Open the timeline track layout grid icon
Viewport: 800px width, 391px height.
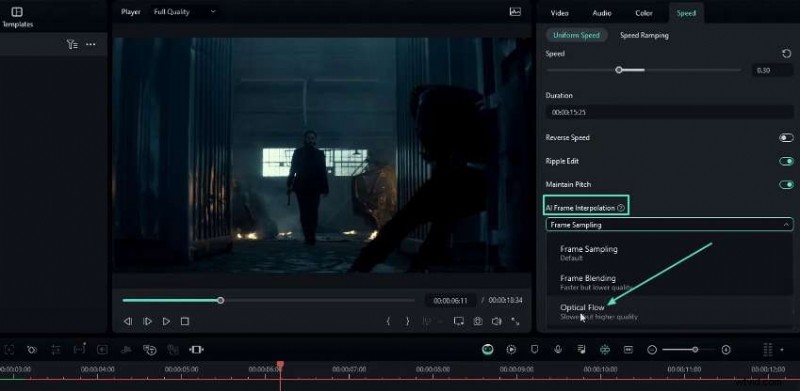click(767, 350)
